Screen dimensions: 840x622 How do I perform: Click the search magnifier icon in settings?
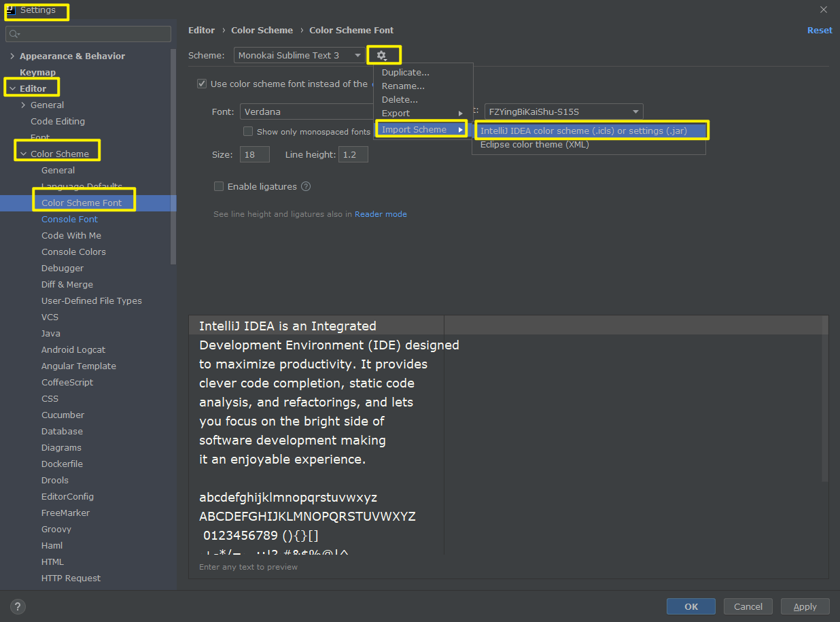pyautogui.click(x=15, y=34)
